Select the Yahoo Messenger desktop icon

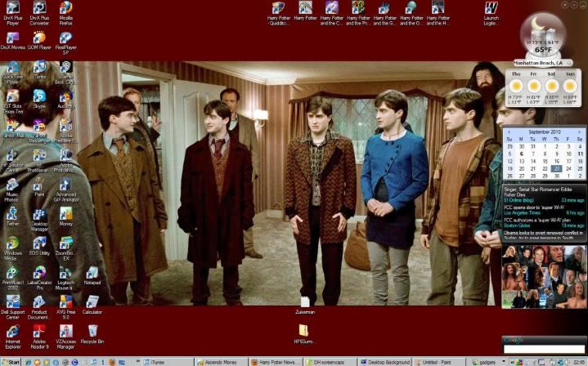(x=39, y=132)
